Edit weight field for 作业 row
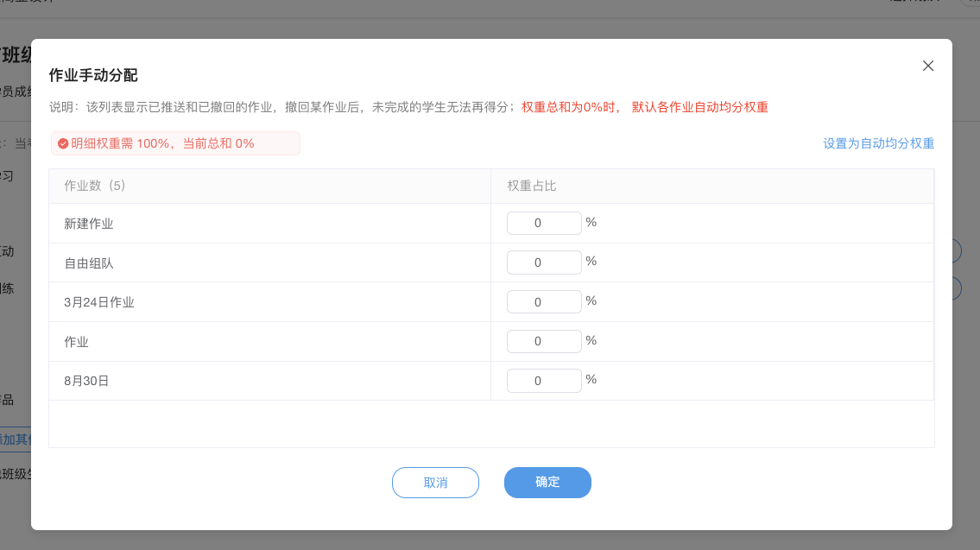980x550 pixels. point(544,341)
